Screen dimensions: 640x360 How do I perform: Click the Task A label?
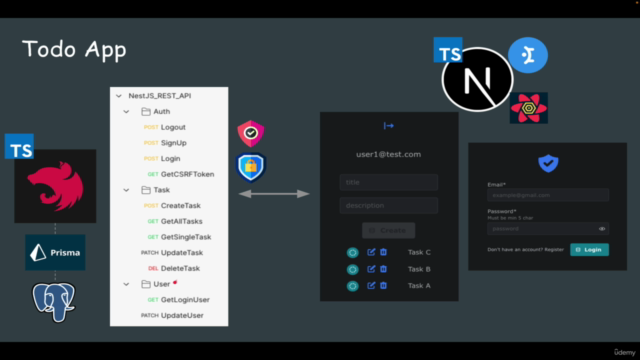pos(419,286)
